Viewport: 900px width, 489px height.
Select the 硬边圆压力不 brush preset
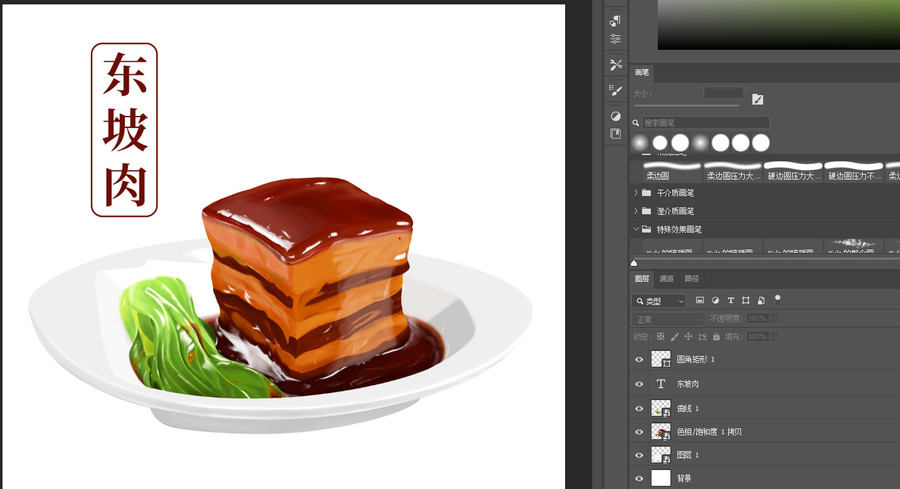pos(854,171)
